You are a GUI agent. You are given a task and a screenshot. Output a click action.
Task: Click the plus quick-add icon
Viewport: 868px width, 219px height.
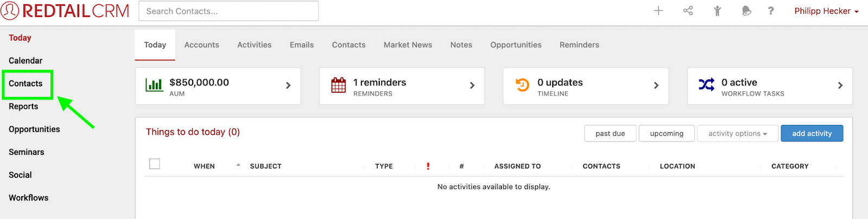tap(658, 11)
